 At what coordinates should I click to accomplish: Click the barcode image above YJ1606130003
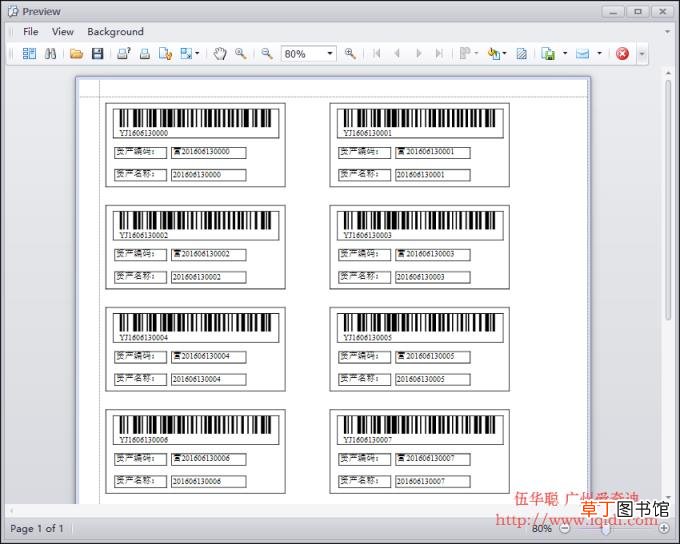[419, 220]
